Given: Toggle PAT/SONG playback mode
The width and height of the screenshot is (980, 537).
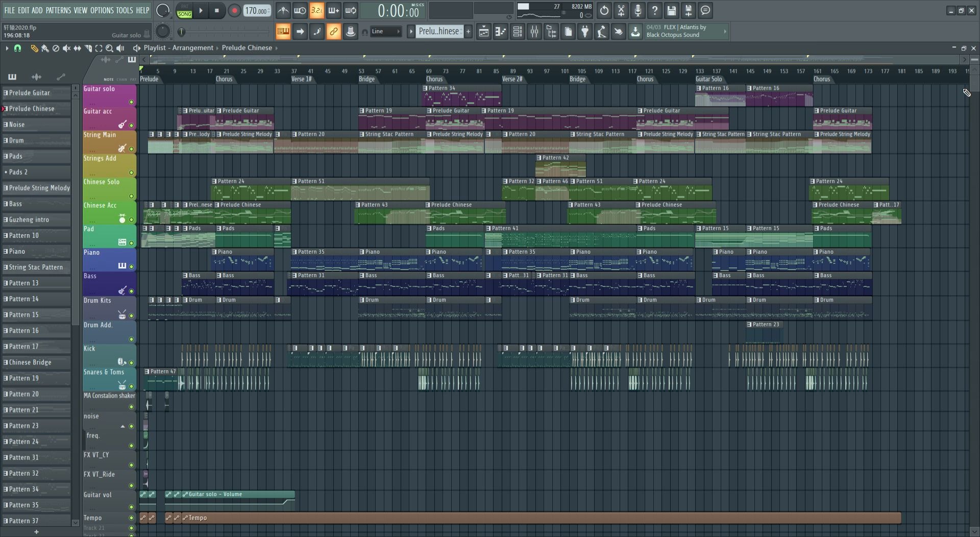Looking at the screenshot, I should 184,11.
